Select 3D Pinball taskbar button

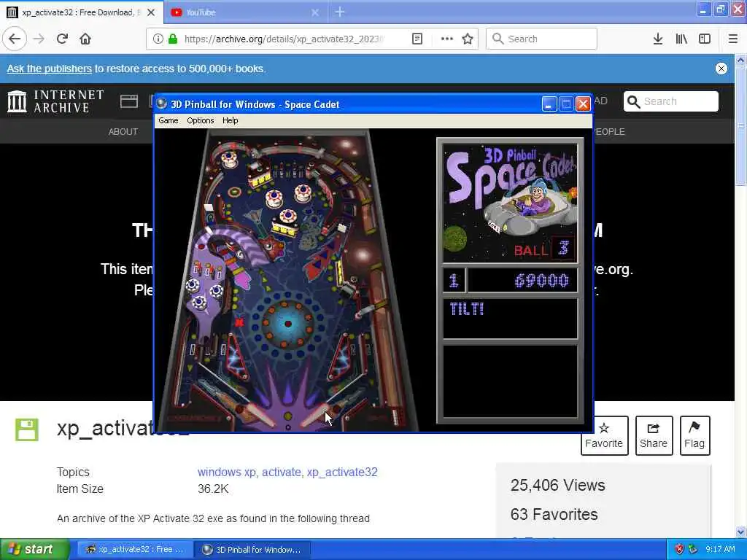pyautogui.click(x=252, y=549)
